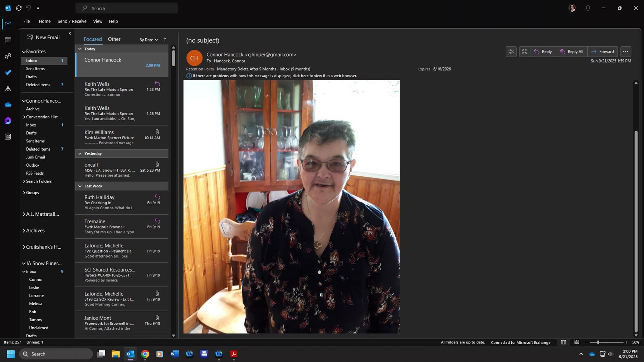Screen dimensions: 644x362
Task: Expand the Archives account section
Action: pyautogui.click(x=24, y=231)
